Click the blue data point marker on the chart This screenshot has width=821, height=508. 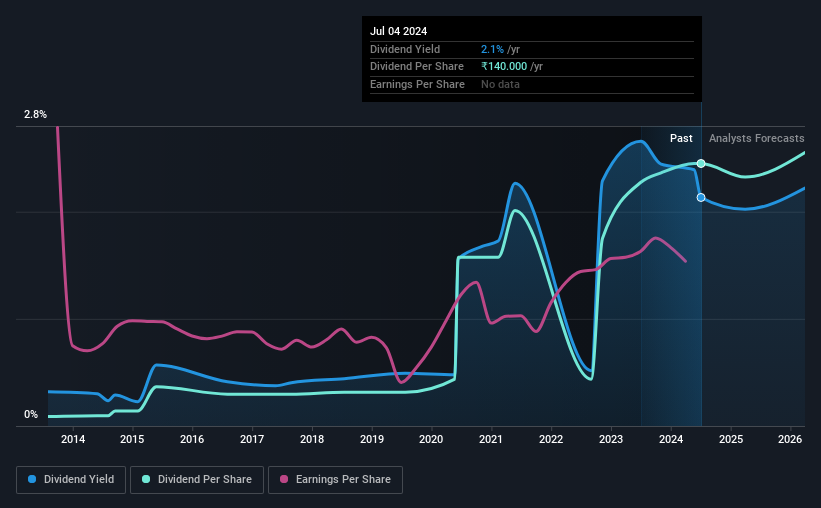pos(701,197)
